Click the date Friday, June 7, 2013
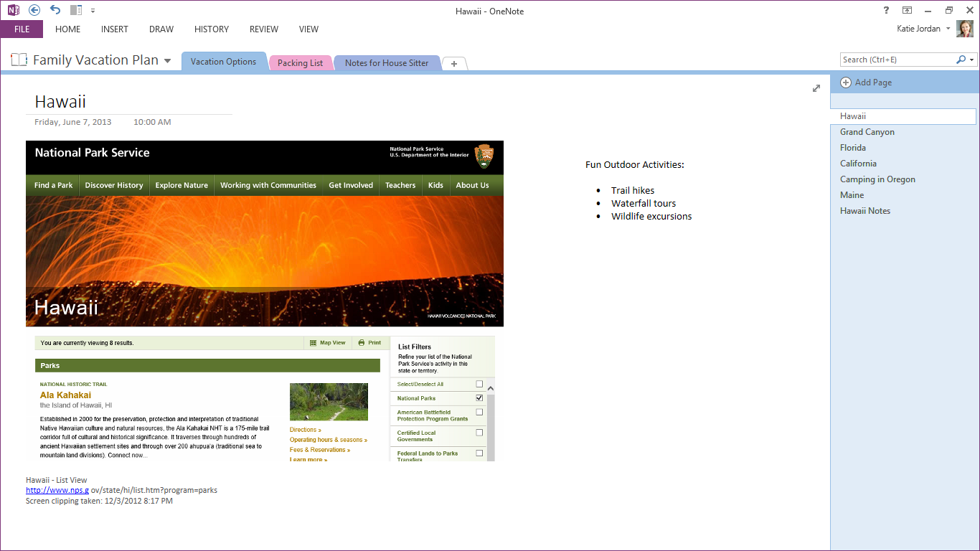 tap(73, 122)
